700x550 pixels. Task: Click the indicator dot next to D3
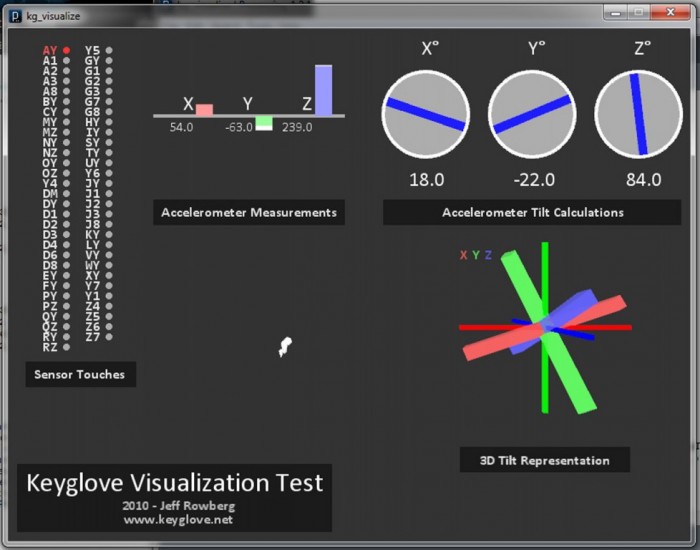click(67, 234)
